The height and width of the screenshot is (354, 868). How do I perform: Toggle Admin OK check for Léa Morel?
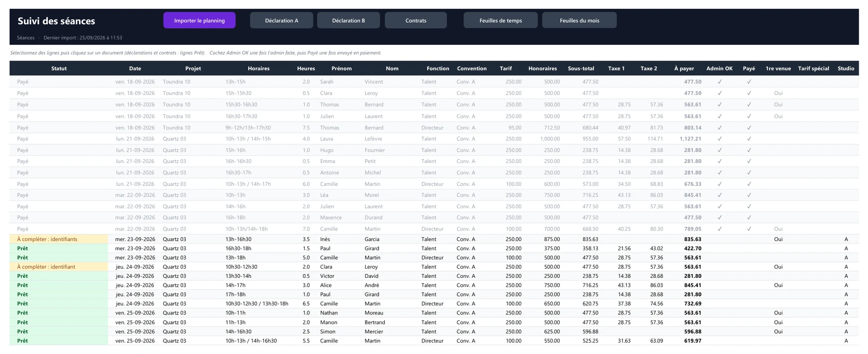719,195
